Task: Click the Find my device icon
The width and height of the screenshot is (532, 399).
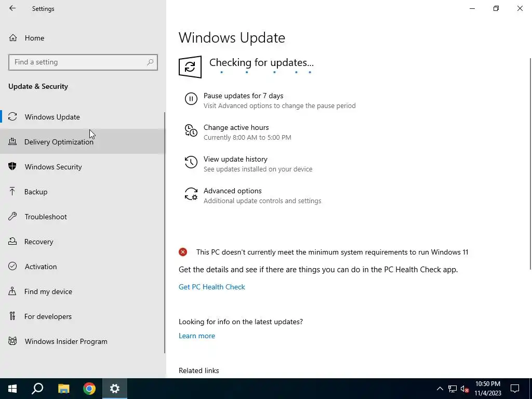Action: click(12, 291)
